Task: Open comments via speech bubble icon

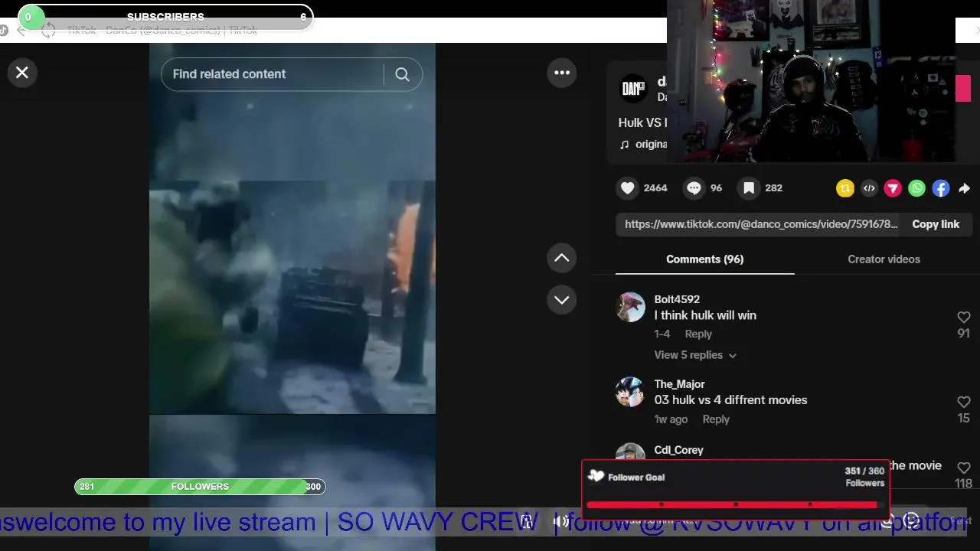Action: (694, 188)
